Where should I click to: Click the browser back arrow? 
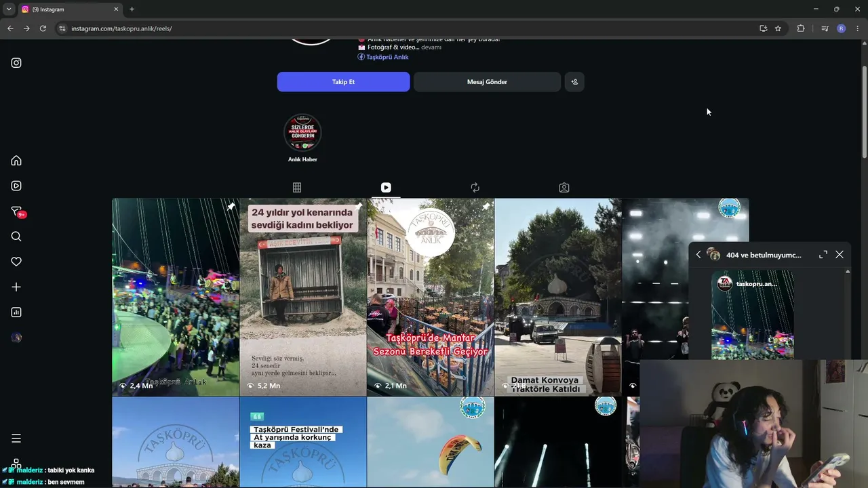[x=10, y=28]
